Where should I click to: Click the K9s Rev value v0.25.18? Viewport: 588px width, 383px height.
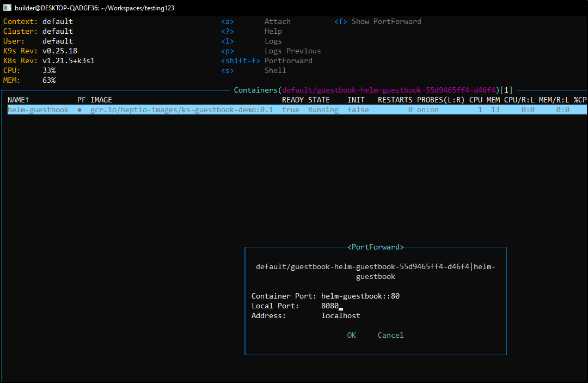coord(60,51)
